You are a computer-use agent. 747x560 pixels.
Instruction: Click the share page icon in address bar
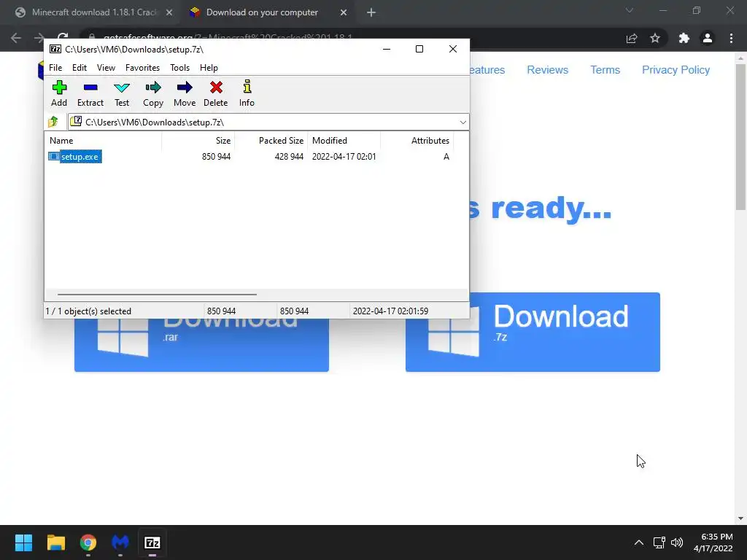[632, 39]
